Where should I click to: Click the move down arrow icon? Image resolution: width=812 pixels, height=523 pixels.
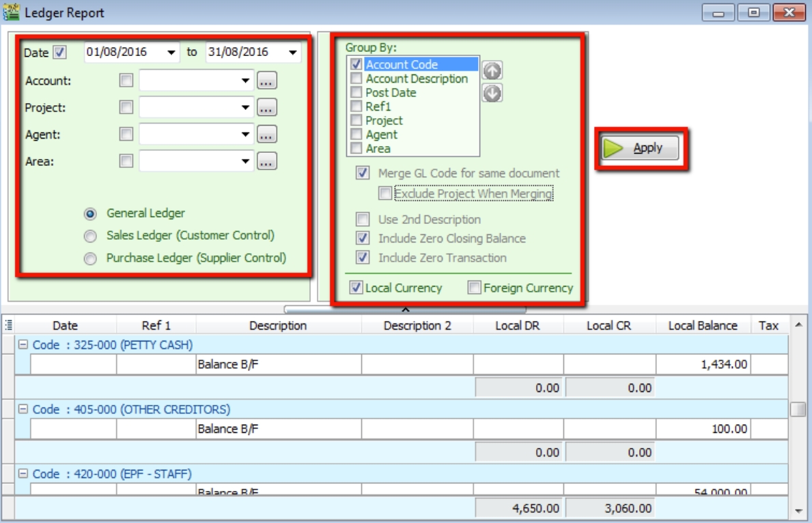[492, 93]
